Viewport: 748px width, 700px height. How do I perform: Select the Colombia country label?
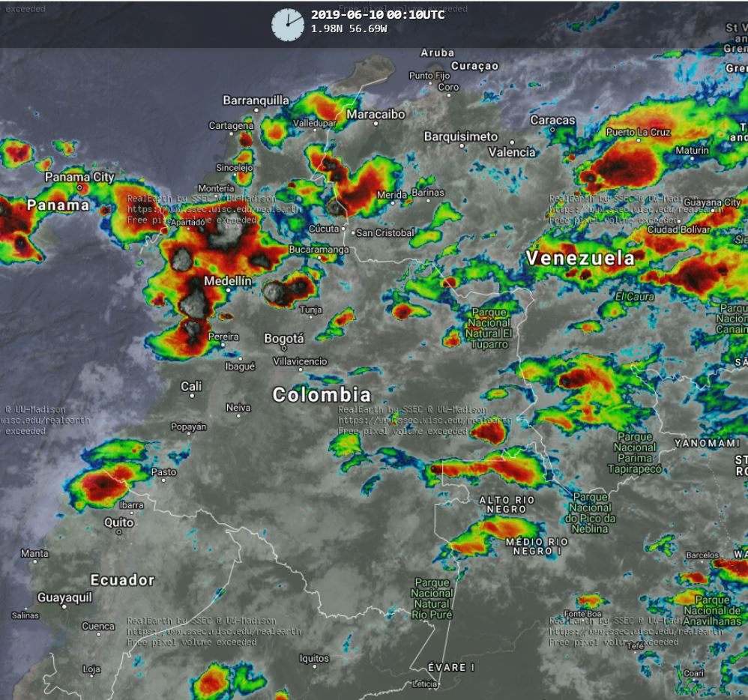(x=322, y=395)
